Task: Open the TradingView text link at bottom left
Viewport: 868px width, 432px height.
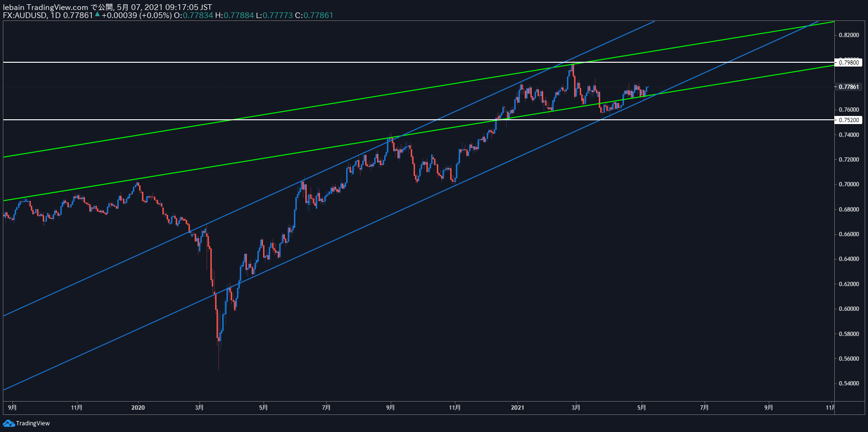Action: coord(33,423)
